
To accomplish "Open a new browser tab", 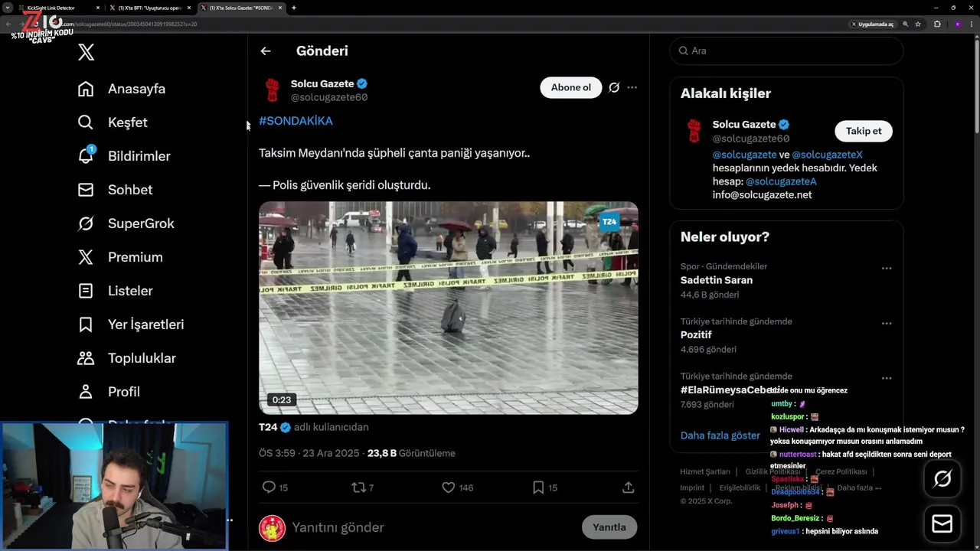I will click(294, 8).
